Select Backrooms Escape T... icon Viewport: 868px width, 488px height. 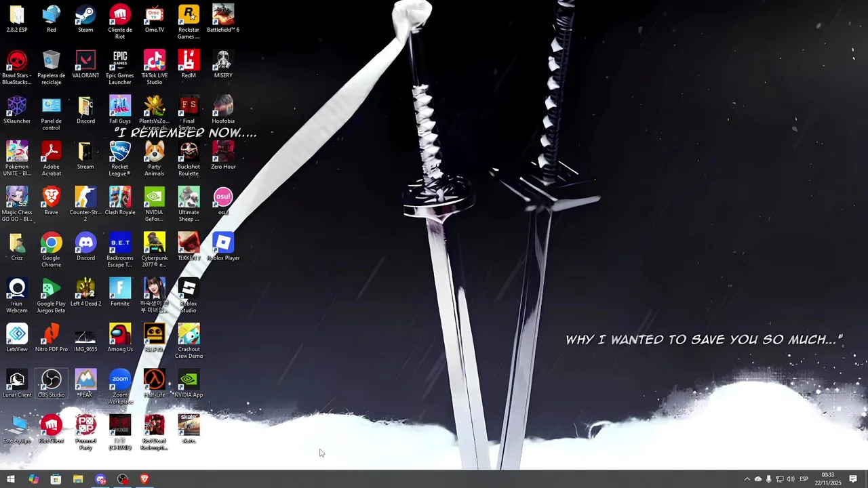click(120, 249)
